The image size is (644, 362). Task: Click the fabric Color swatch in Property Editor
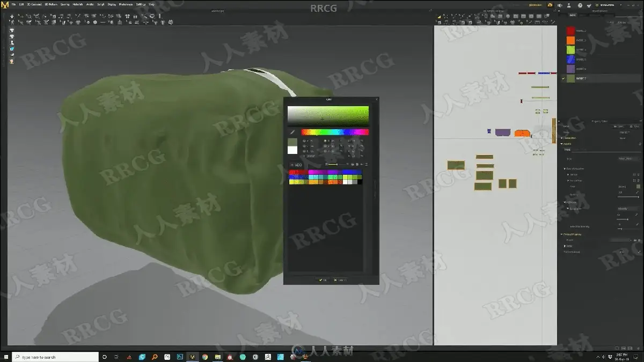point(639,187)
